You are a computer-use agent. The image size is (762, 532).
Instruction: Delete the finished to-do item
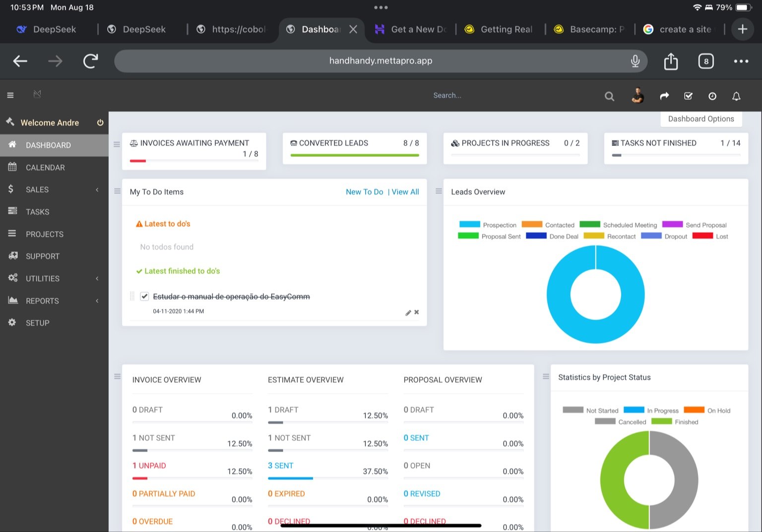pos(417,312)
